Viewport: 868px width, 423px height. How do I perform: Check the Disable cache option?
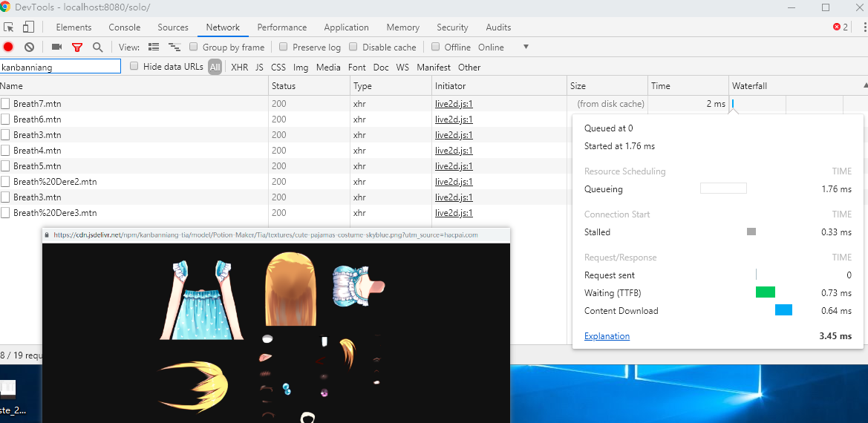click(x=353, y=47)
